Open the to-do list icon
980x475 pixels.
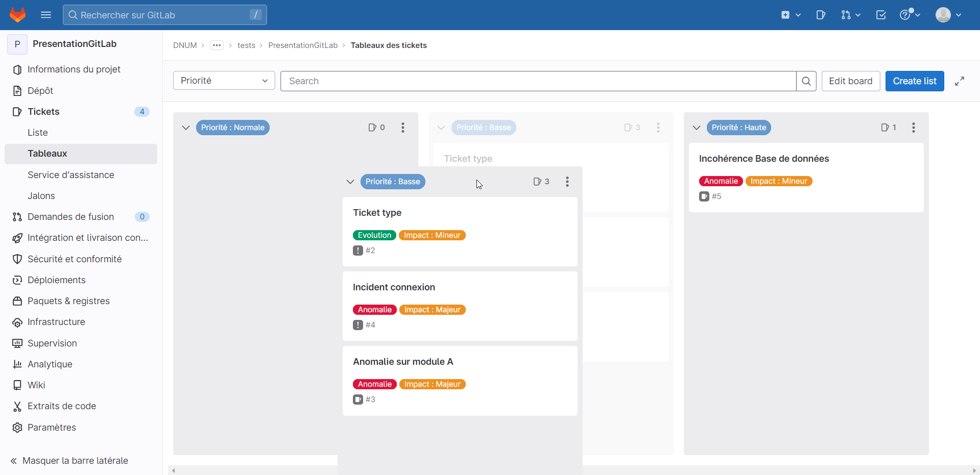(881, 15)
